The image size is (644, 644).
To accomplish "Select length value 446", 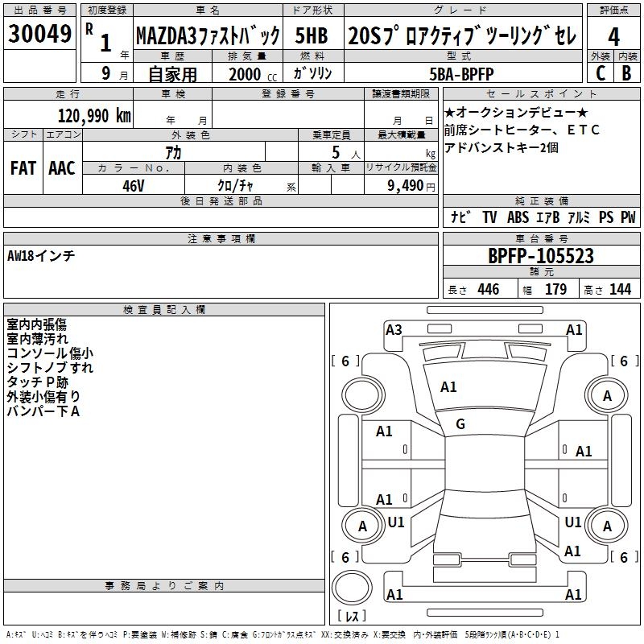I will [x=489, y=289].
